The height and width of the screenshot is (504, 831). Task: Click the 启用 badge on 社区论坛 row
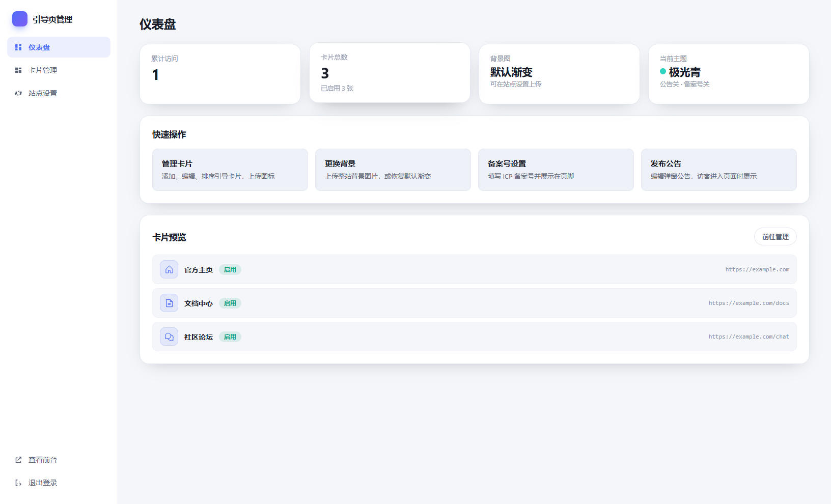click(x=230, y=337)
